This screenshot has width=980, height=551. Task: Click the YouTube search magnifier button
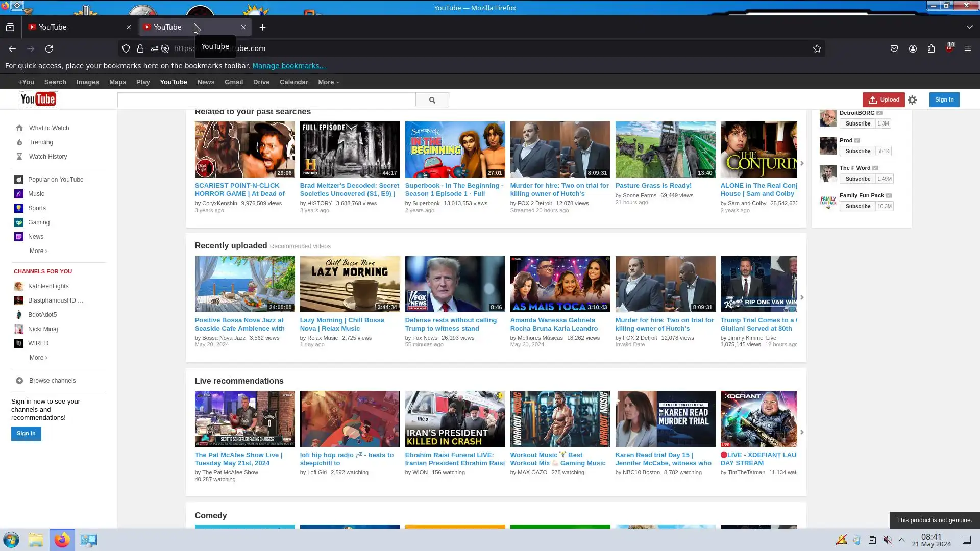coord(432,100)
